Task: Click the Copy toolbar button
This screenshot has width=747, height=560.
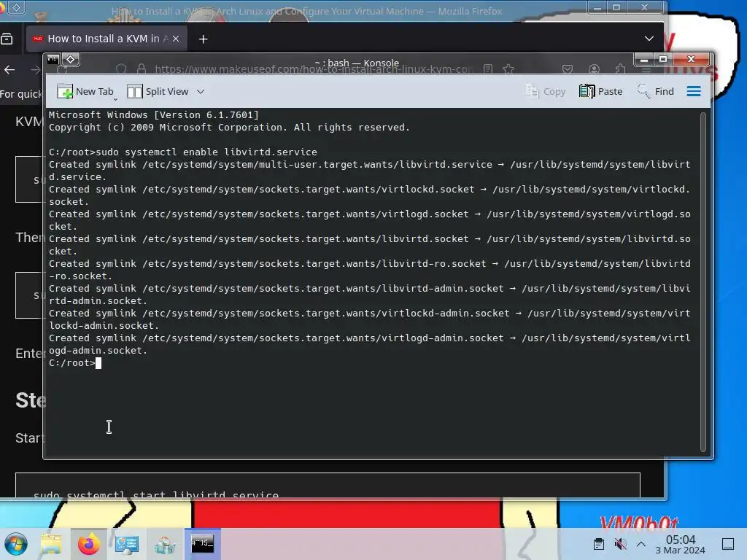Action: pyautogui.click(x=546, y=91)
